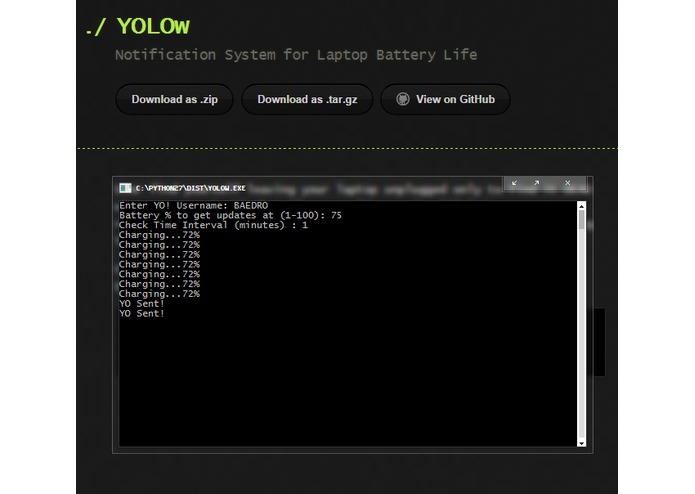This screenshot has height=494, width=695.
Task: Click the first 'YO Sent!' line
Action: coord(142,303)
